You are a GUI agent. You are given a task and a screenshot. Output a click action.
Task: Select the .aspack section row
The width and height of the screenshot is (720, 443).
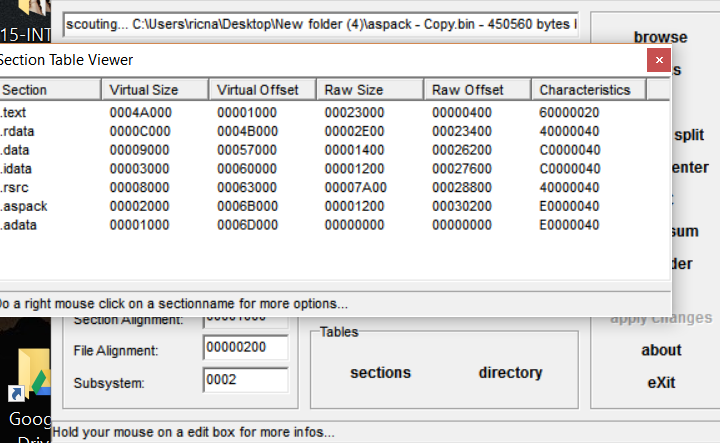pyautogui.click(x=24, y=206)
